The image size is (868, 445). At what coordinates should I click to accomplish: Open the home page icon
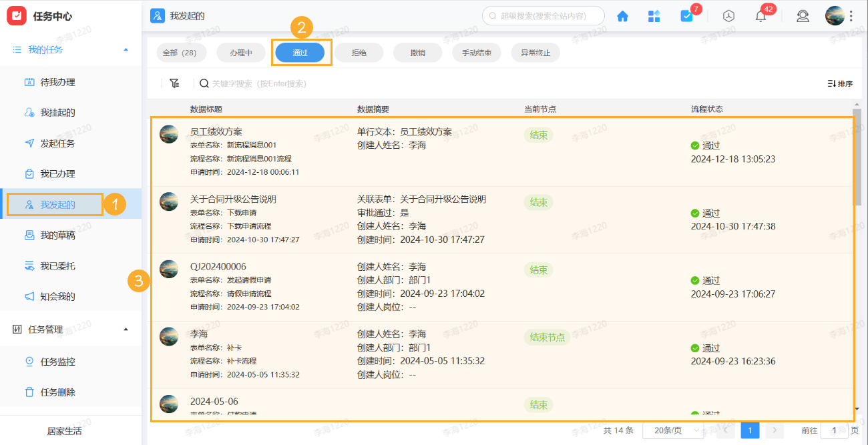point(622,16)
